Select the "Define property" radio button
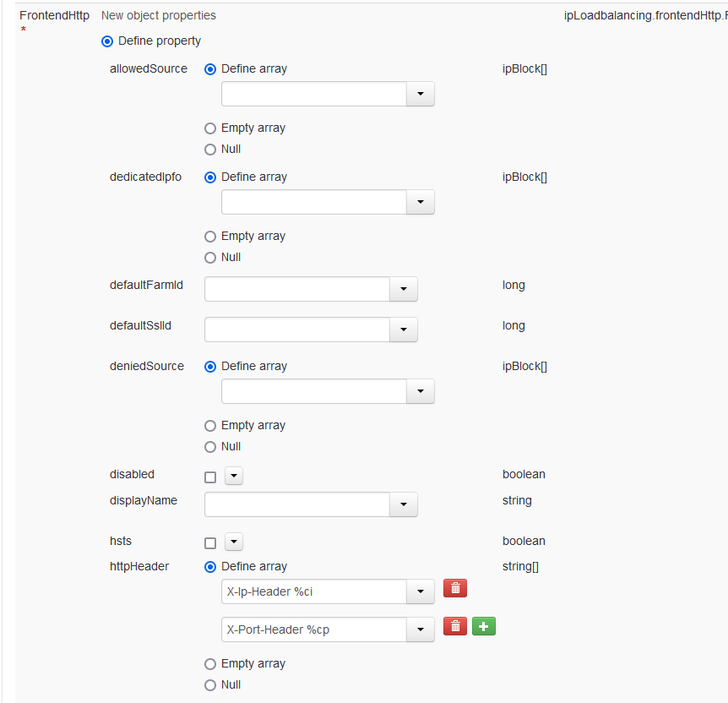Screen dimensions: 728x703 [x=107, y=41]
